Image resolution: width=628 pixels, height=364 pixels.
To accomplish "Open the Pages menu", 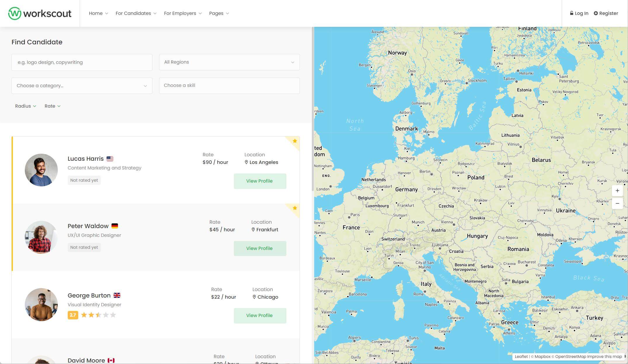I will 219,13.
